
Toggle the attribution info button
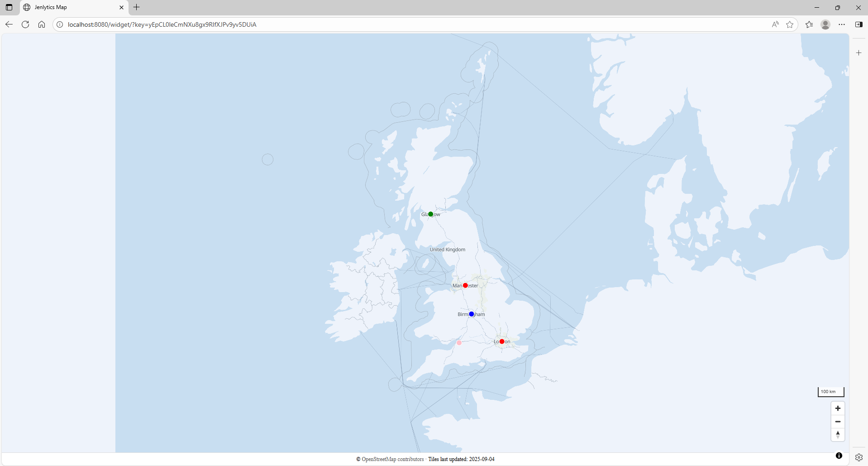839,455
